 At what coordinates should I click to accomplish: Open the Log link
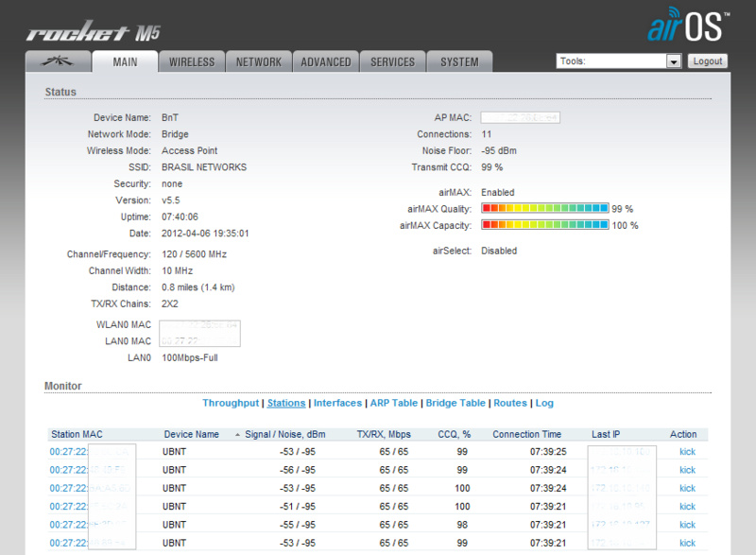click(x=544, y=403)
